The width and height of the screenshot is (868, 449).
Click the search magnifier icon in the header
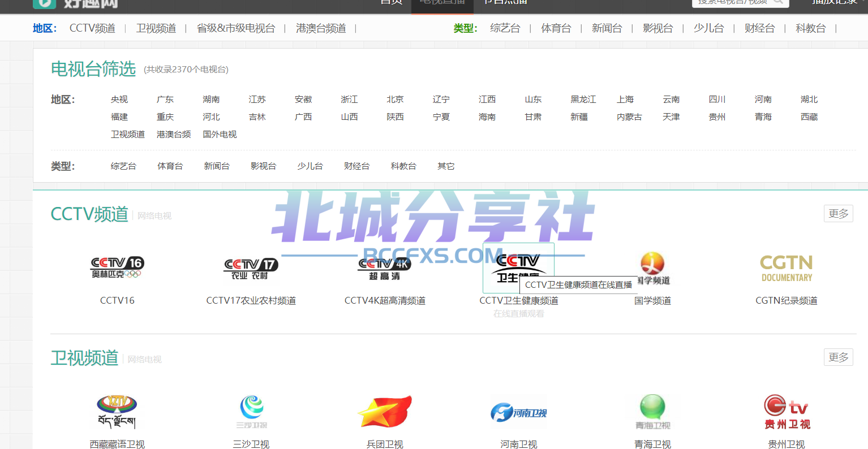[x=779, y=2]
